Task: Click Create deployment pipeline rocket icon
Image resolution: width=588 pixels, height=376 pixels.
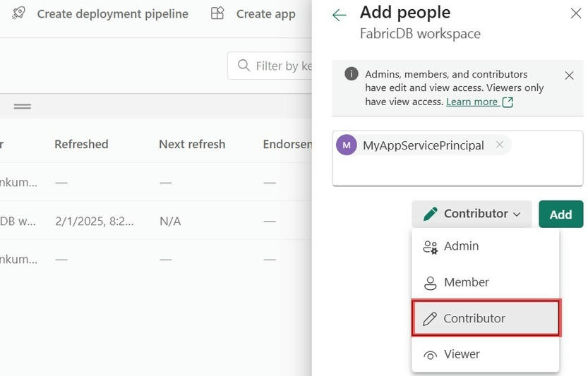Action: (19, 13)
